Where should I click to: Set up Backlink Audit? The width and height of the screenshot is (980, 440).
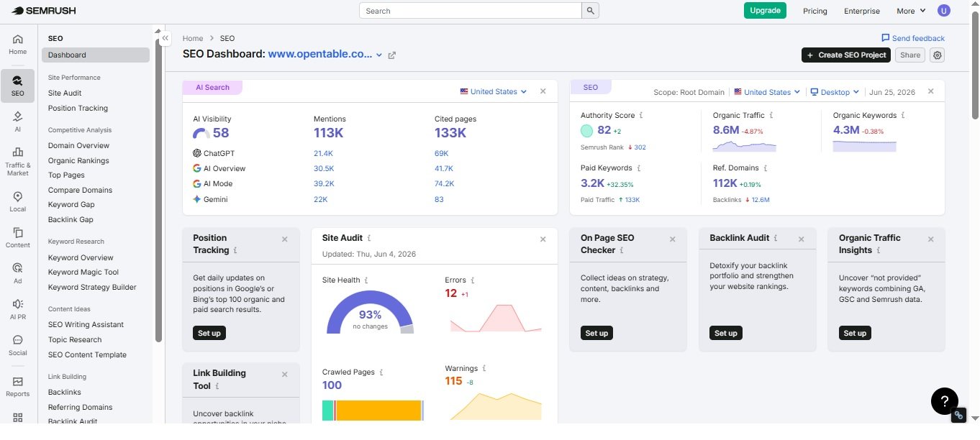725,333
